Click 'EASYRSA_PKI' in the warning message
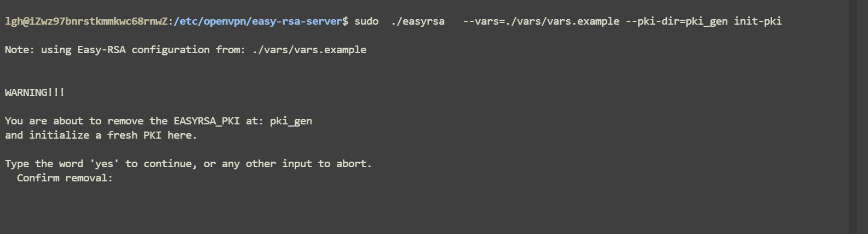This screenshot has width=868, height=234. (x=207, y=121)
